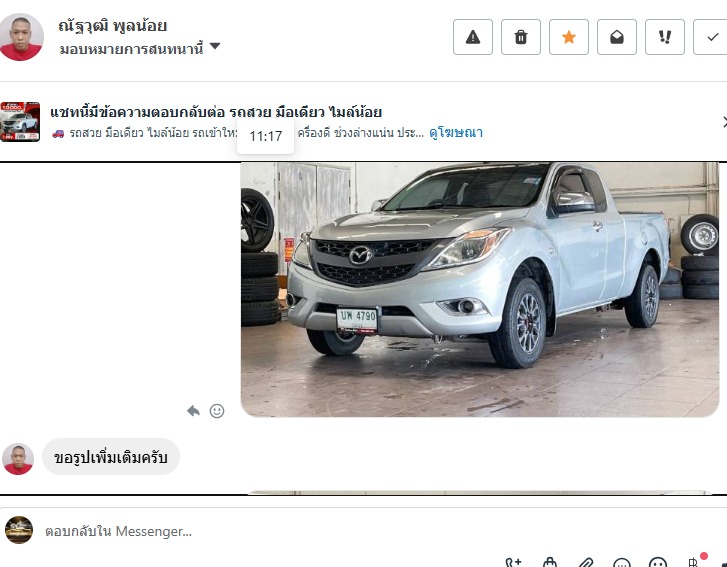Viewport: 727px width, 567px height.
Task: Reply to the silver Mazda photo message
Action: tap(193, 411)
